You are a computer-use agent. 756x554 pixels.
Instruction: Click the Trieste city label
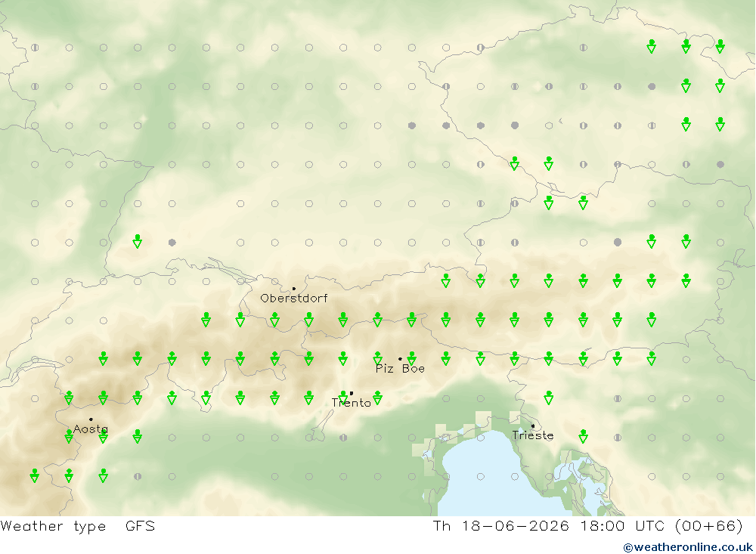(x=533, y=435)
